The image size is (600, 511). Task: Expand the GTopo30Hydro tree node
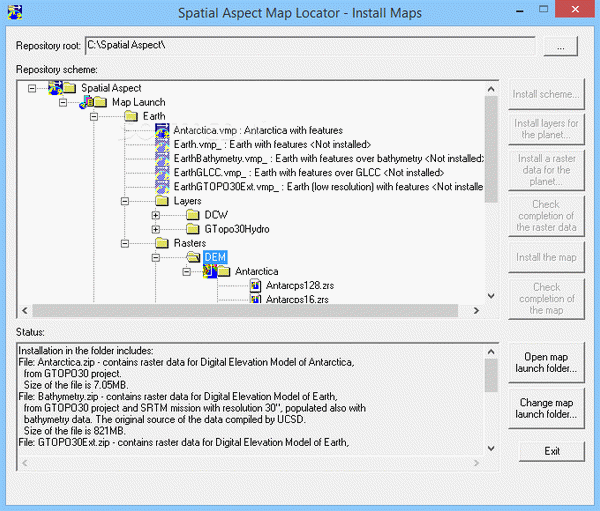point(156,229)
